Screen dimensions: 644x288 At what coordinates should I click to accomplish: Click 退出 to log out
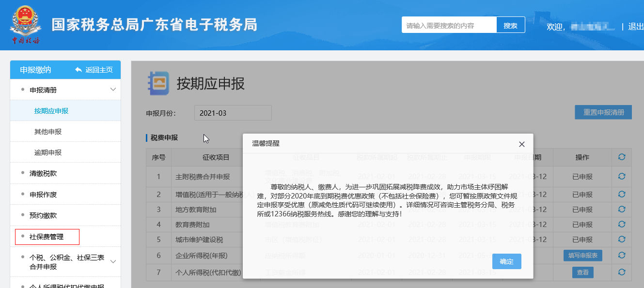coord(636,27)
